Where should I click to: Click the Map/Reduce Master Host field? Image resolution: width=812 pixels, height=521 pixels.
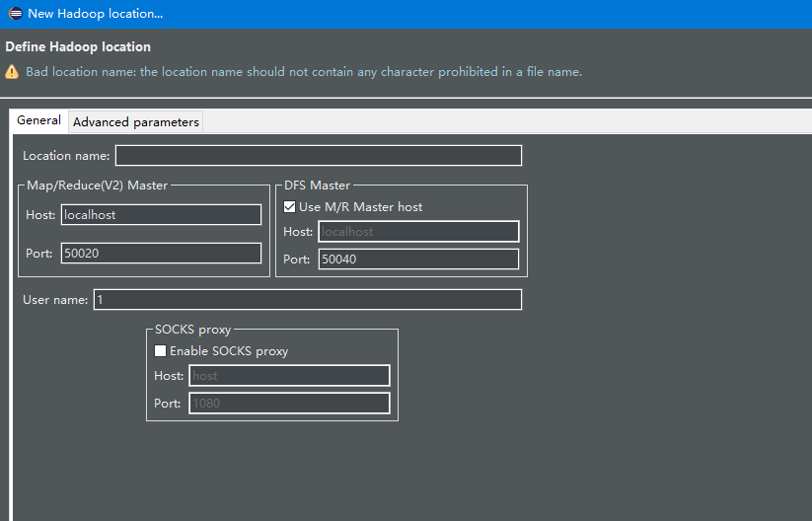(161, 215)
